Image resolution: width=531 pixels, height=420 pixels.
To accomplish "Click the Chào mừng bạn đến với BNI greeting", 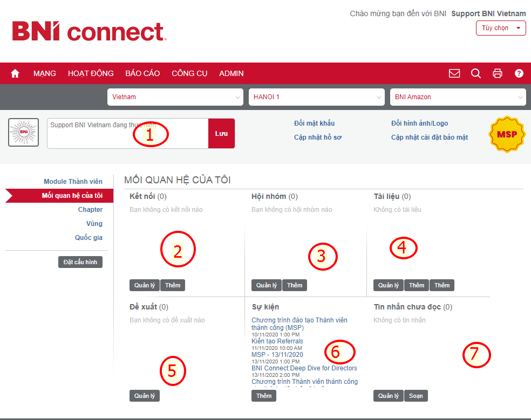I will click(x=398, y=13).
